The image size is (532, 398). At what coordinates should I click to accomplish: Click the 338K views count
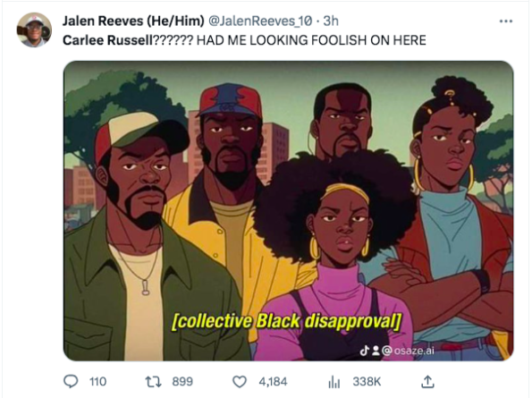pyautogui.click(x=367, y=382)
